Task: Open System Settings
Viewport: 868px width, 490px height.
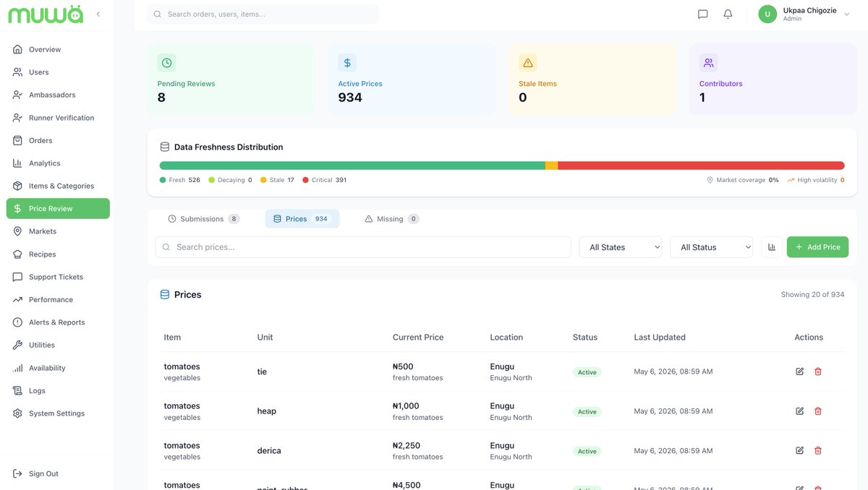Action: pos(58,413)
